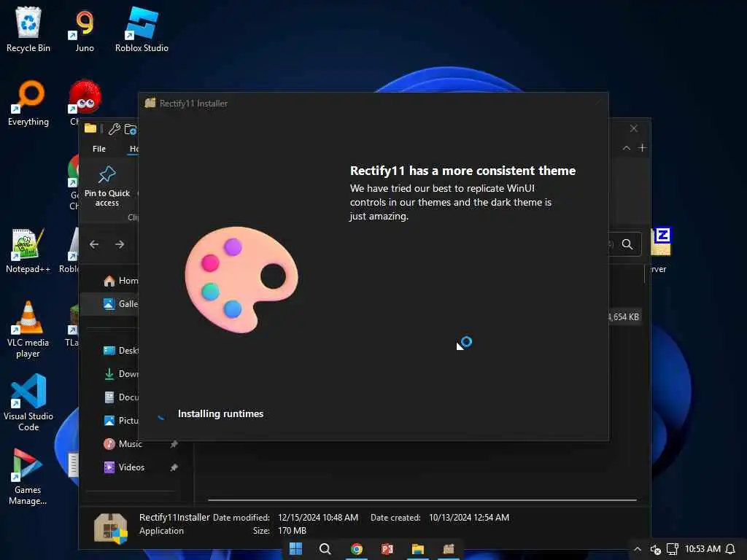
Task: Open the Windows Start menu
Action: (x=296, y=548)
